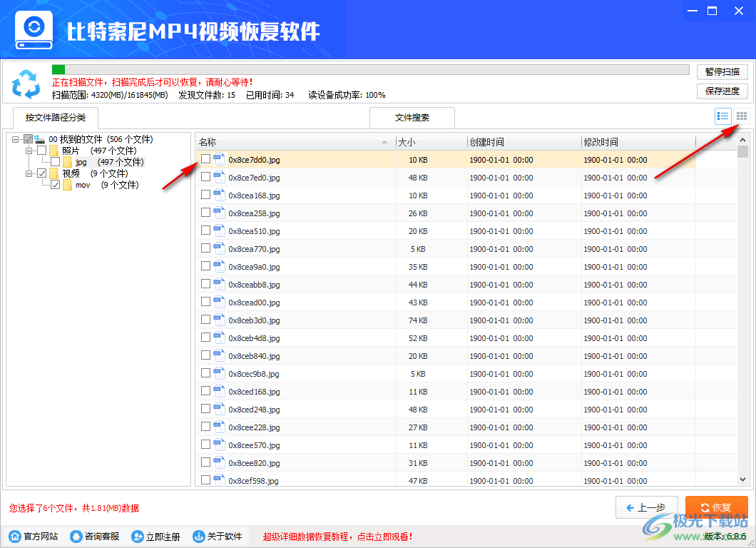Tick the checkbox for 0x8ce7dd0.jpg
Screen dimensions: 756x548
pyautogui.click(x=205, y=158)
